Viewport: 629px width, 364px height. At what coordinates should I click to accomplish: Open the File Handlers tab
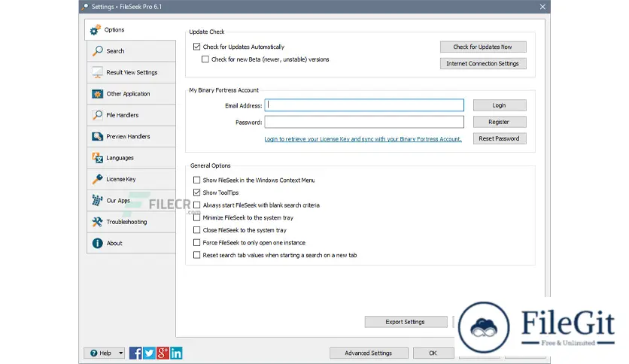click(x=131, y=115)
